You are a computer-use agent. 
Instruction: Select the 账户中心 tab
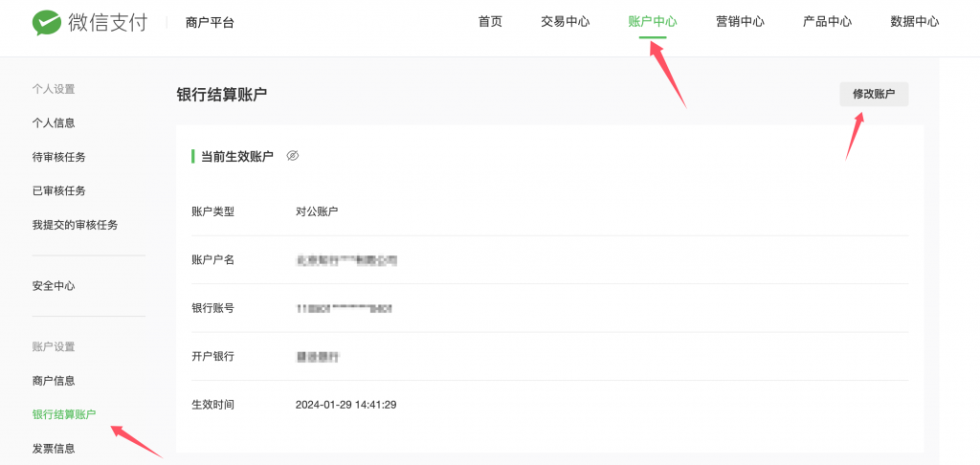pyautogui.click(x=652, y=22)
